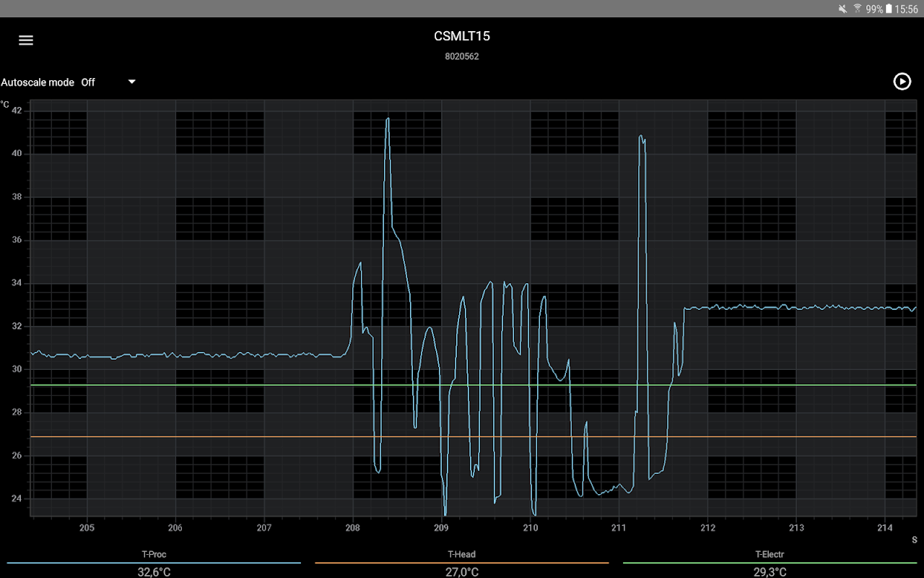Click the 209 label on time axis
The image size is (924, 578).
click(442, 527)
